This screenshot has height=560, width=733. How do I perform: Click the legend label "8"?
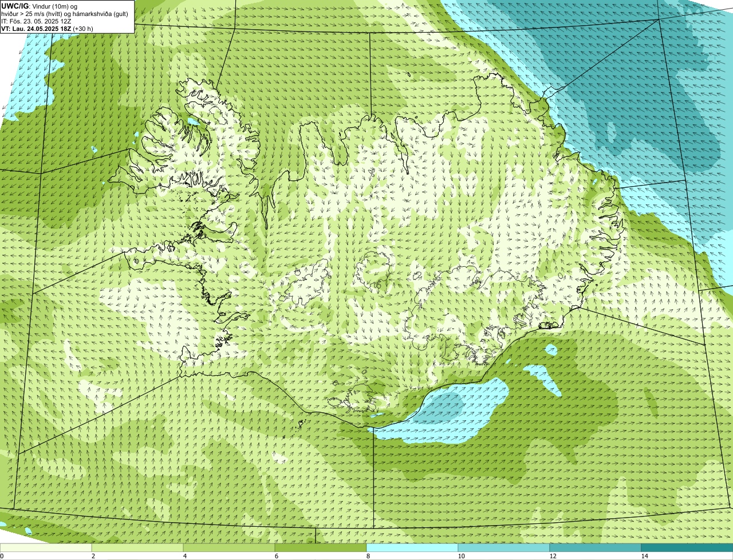[368, 556]
